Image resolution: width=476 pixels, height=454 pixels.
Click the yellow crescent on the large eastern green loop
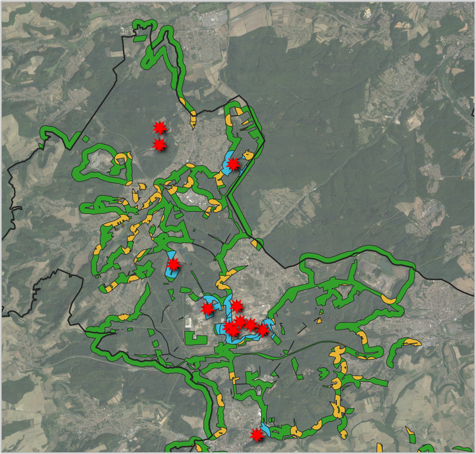[389, 299]
